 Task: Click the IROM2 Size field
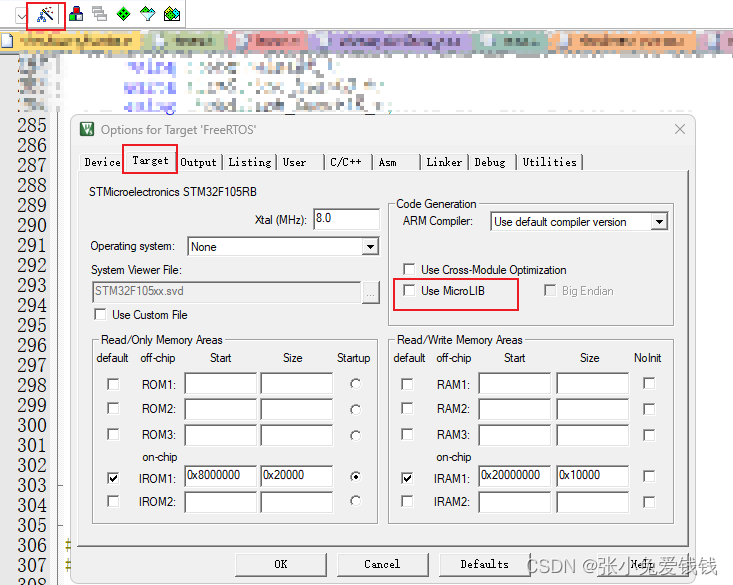coord(297,502)
